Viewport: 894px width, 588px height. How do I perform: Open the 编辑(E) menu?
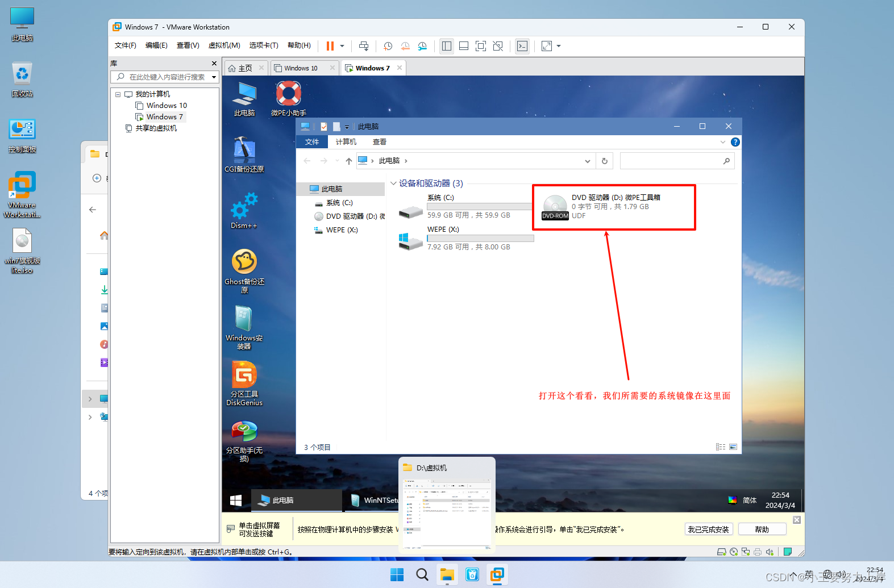(156, 45)
